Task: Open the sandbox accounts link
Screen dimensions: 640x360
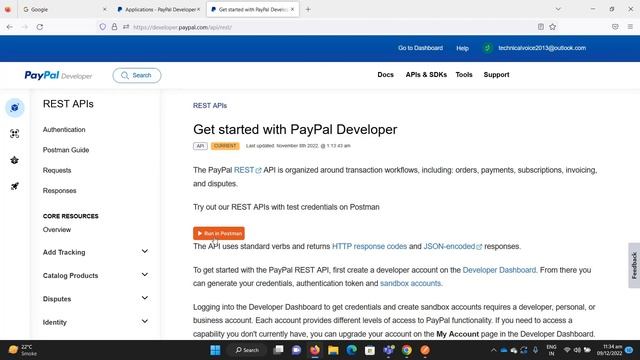Action: click(x=410, y=283)
